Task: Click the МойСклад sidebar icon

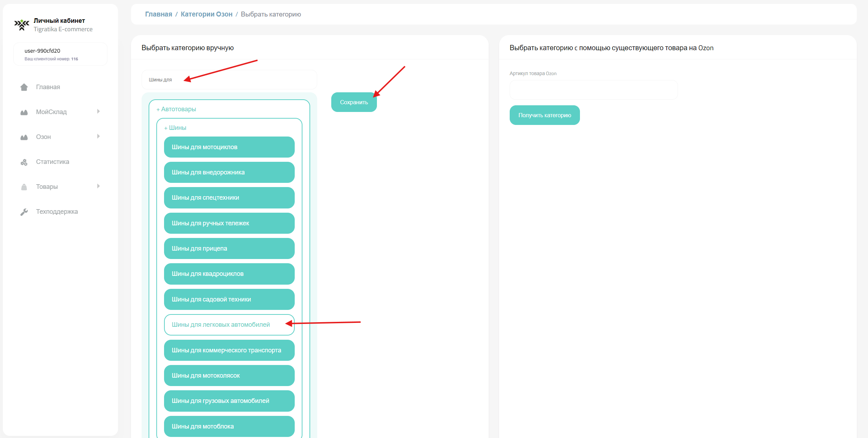Action: tap(24, 112)
